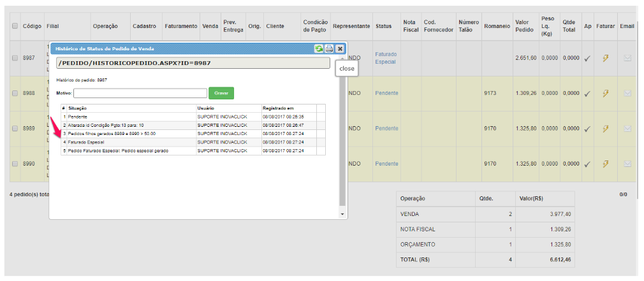The height and width of the screenshot is (281, 644).
Task: Select the checkbox for order 8989
Action: click(x=15, y=129)
